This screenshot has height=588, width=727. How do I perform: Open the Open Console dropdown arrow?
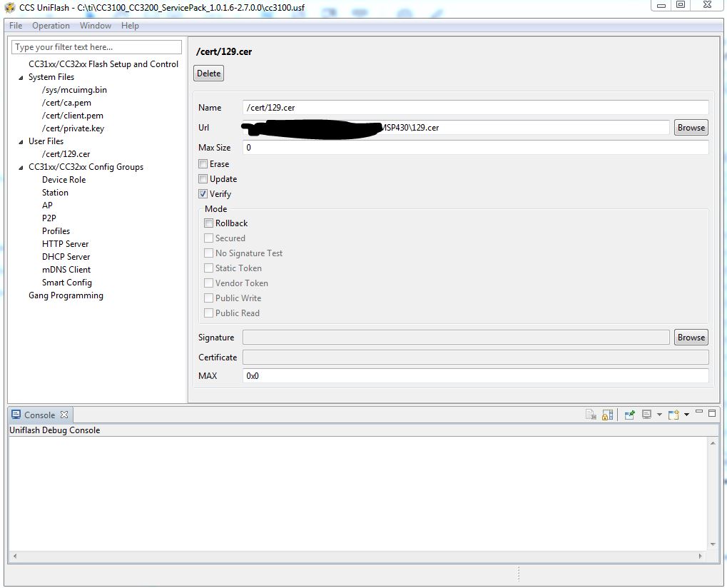click(x=686, y=415)
